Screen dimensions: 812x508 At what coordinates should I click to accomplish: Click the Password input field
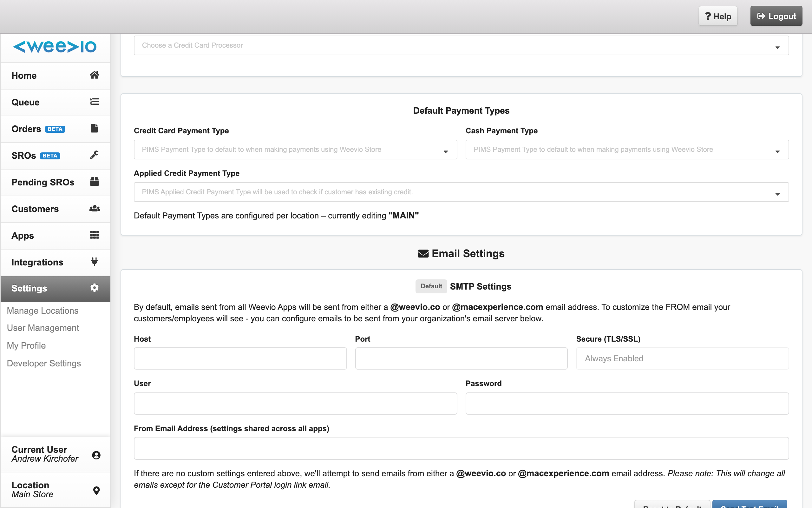(x=627, y=403)
